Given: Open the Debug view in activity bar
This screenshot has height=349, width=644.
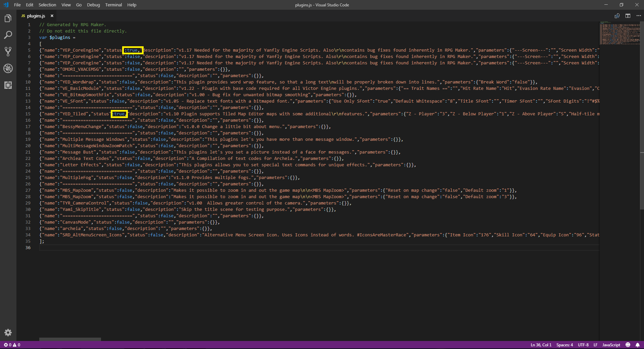Looking at the screenshot, I should [x=8, y=68].
